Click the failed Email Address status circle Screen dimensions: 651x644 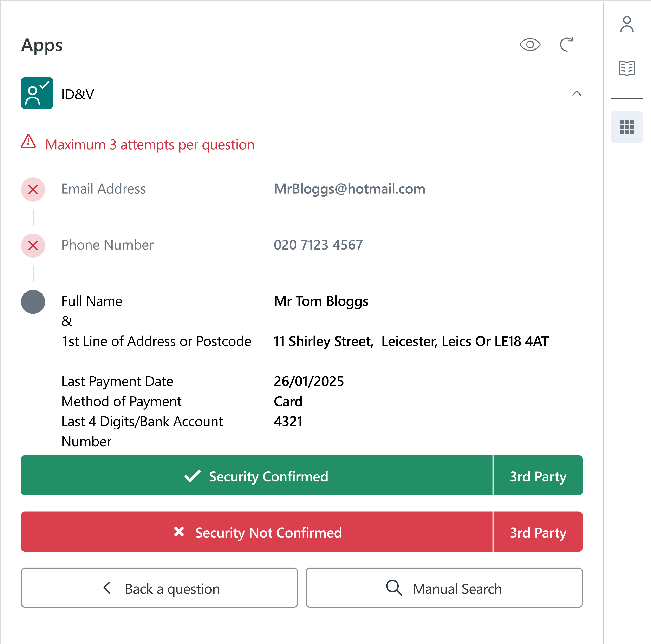tap(33, 189)
